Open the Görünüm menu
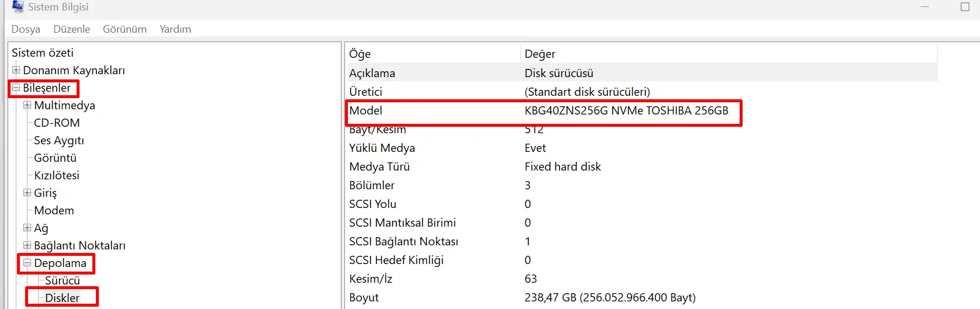Image resolution: width=980 pixels, height=309 pixels. (x=125, y=29)
